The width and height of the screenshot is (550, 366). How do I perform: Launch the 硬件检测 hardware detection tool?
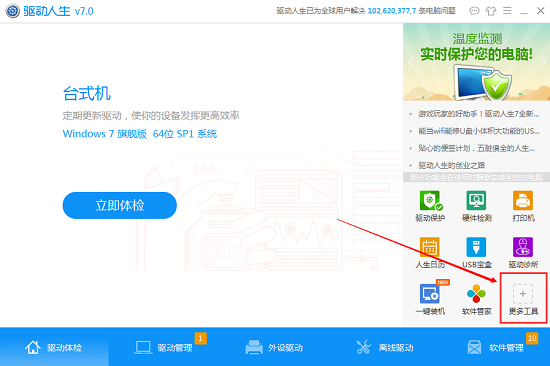476,206
